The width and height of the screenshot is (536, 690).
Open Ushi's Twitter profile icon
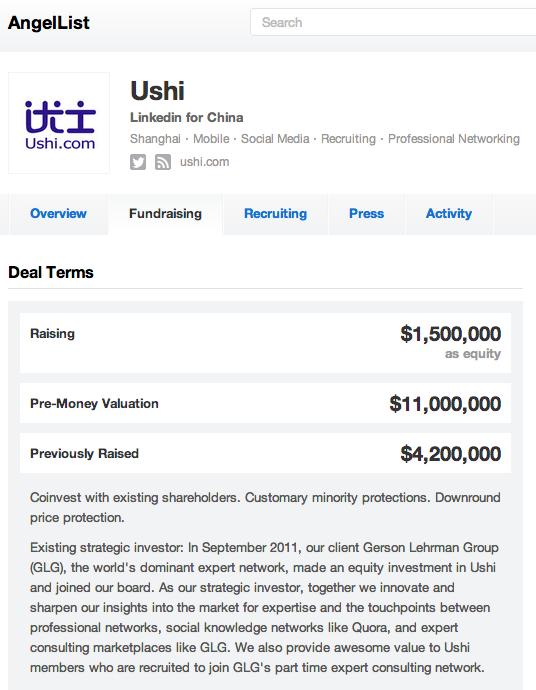[138, 162]
